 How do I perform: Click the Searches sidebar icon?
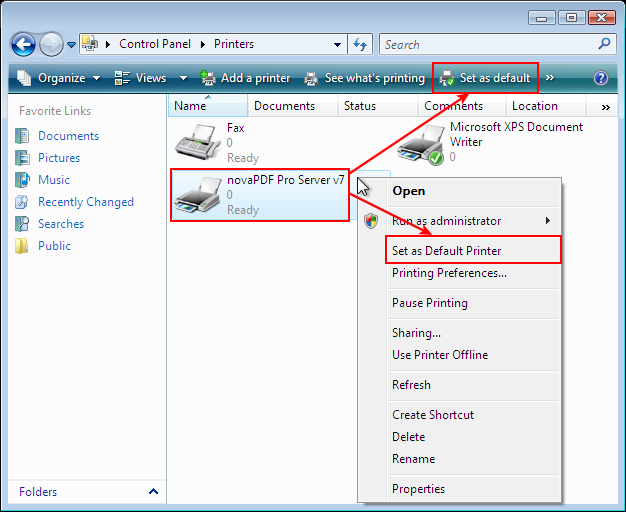coord(22,224)
